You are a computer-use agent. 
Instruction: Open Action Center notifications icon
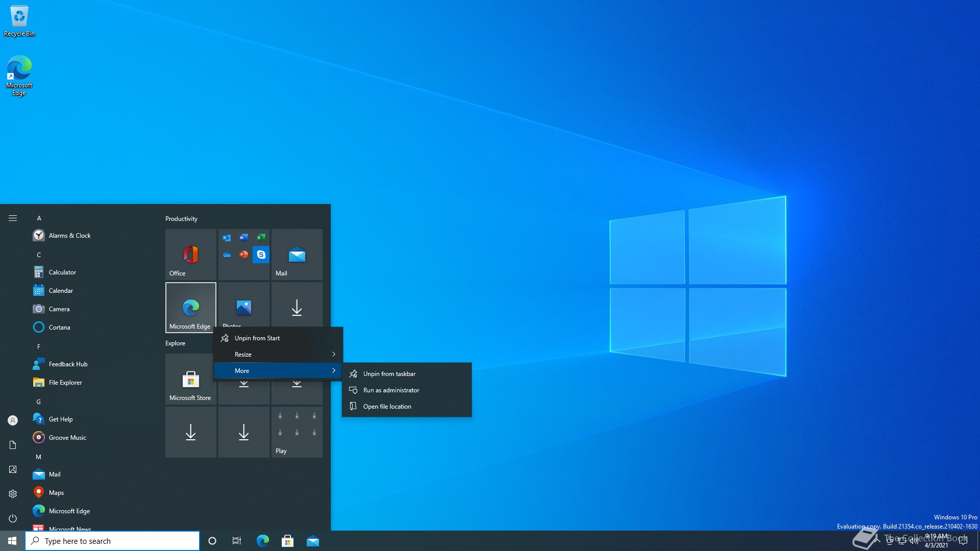pos(963,541)
